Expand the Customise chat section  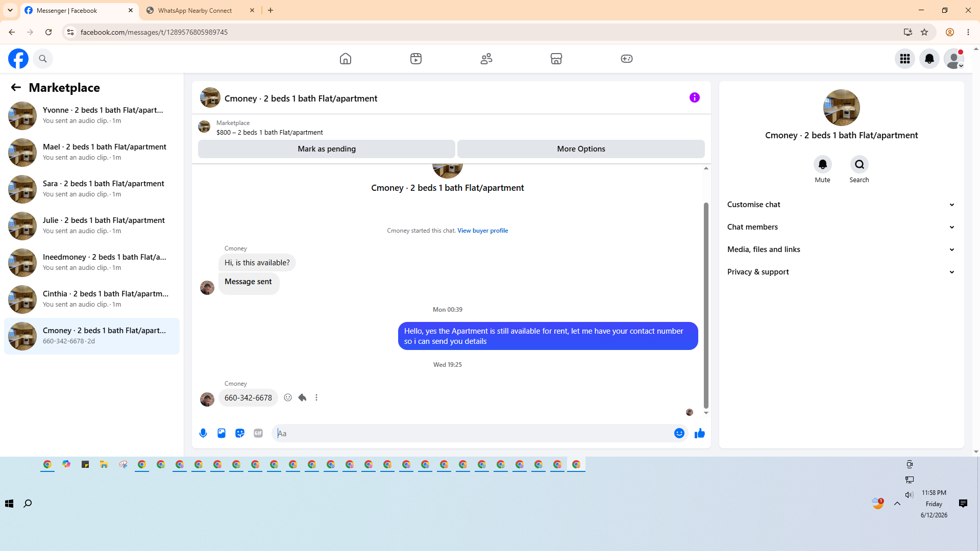(x=841, y=205)
